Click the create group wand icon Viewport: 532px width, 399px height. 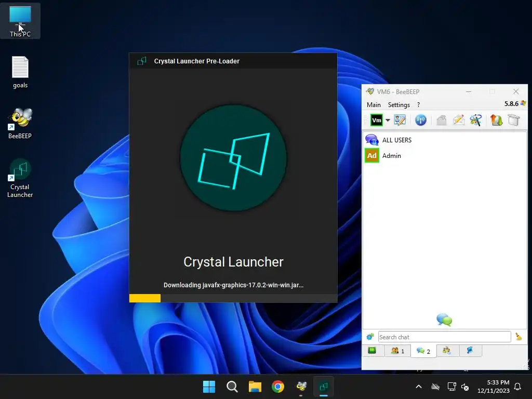(x=476, y=120)
